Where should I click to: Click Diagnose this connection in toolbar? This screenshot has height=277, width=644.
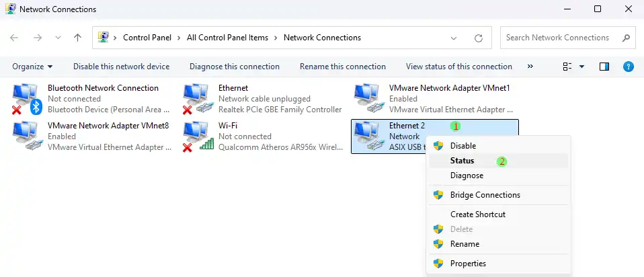coord(234,67)
